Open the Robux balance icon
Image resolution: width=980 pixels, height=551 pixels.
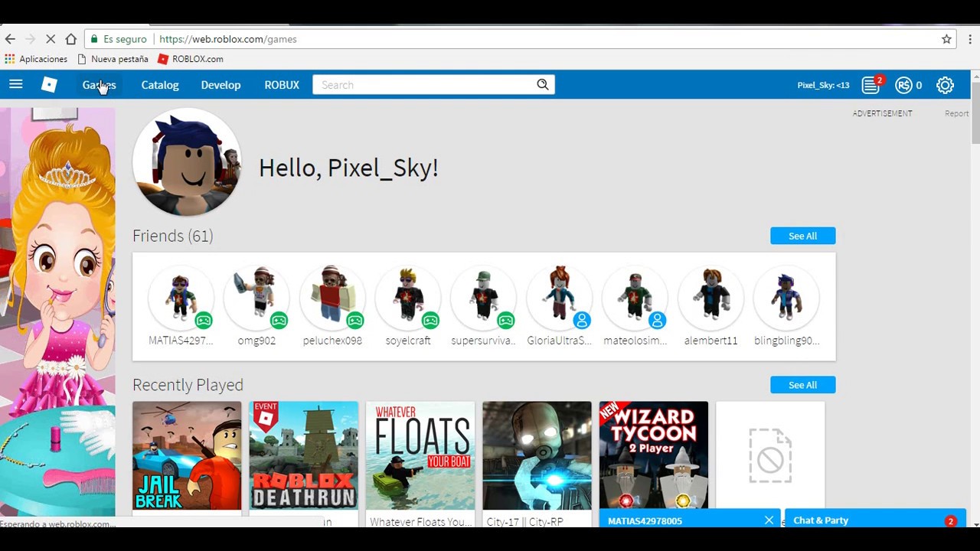904,85
